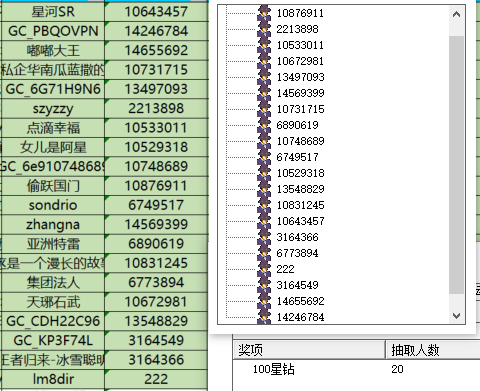Select spreadsheet cell 点滴幸福
The image size is (480, 391).
pos(53,128)
